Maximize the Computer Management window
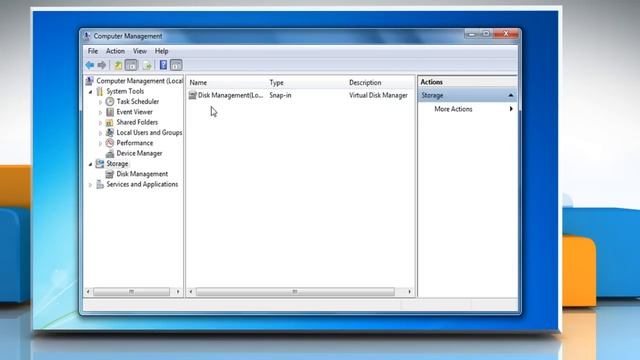Image resolution: width=640 pixels, height=360 pixels. coord(486,34)
